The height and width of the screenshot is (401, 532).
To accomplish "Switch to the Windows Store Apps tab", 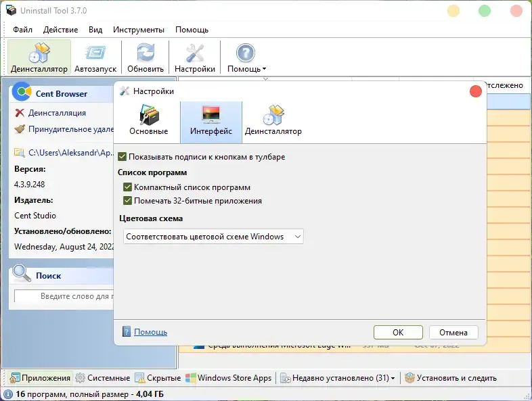I will tap(229, 377).
